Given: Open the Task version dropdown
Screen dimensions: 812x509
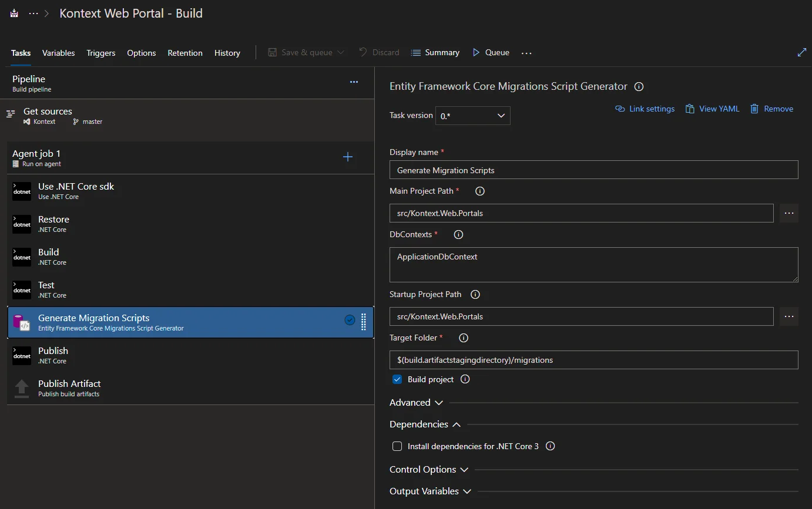Looking at the screenshot, I should 472,116.
